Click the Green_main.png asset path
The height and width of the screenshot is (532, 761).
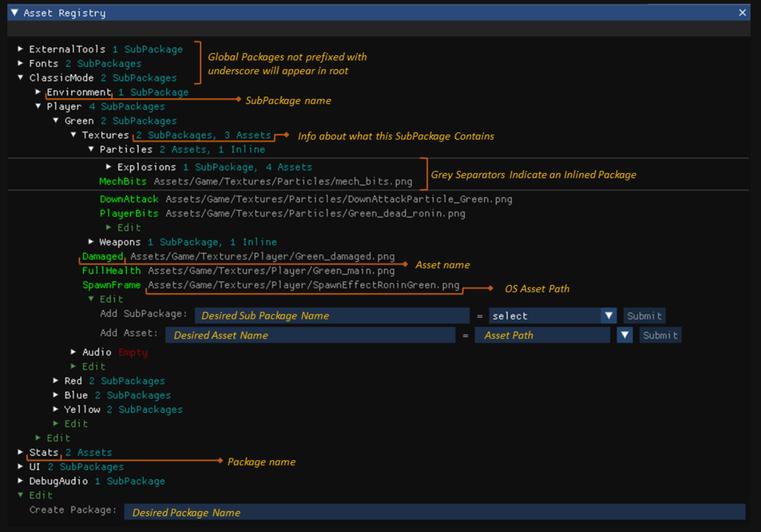[x=271, y=270]
